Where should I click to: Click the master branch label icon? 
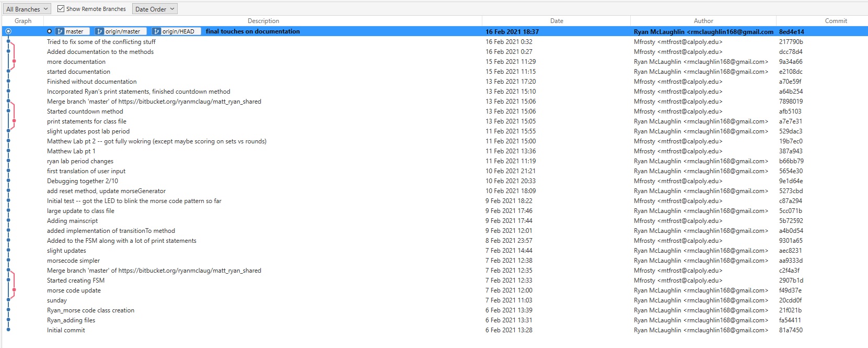coord(60,31)
